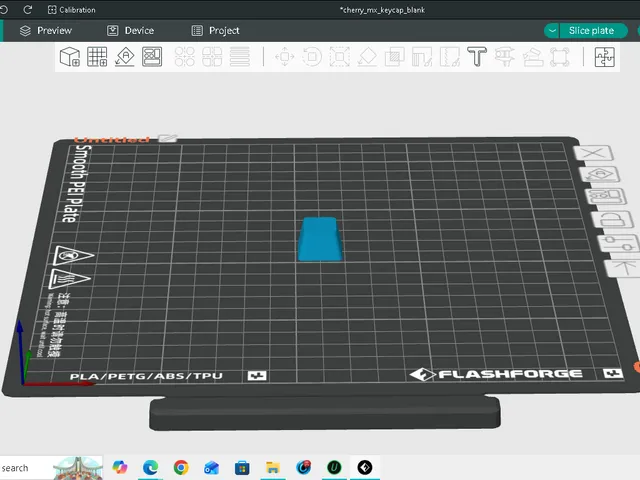Select the Lay on face tool
640x480 pixels.
tap(367, 57)
